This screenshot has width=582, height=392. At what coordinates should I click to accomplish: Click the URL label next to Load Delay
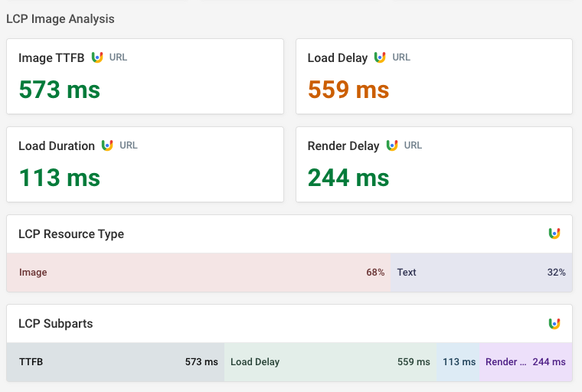click(x=401, y=57)
